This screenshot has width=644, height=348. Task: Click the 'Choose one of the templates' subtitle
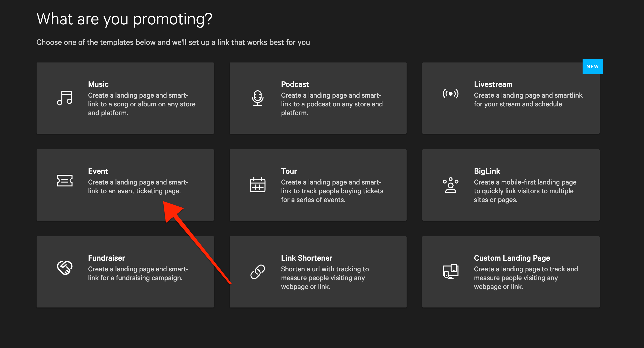tap(173, 42)
